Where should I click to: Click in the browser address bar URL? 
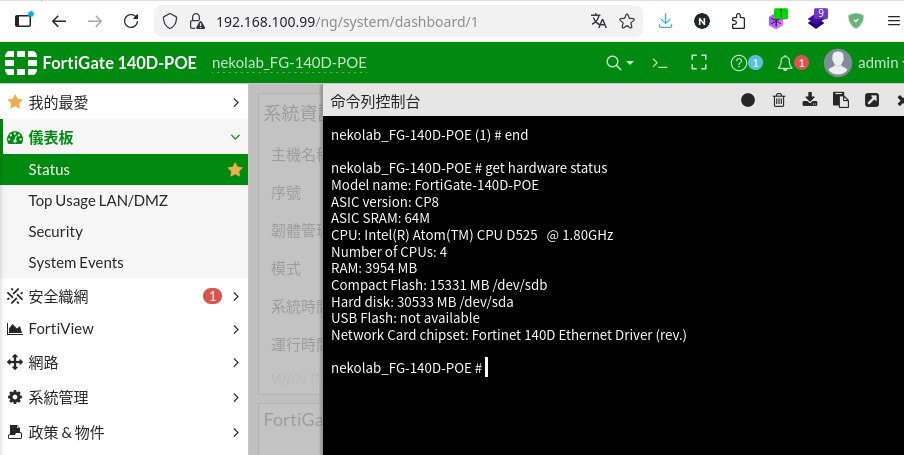pos(346,22)
